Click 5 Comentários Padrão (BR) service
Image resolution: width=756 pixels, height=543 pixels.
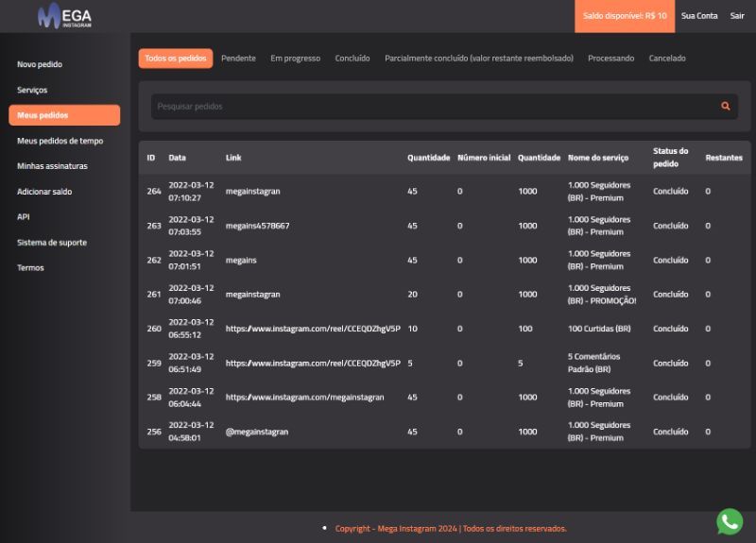[594, 364]
